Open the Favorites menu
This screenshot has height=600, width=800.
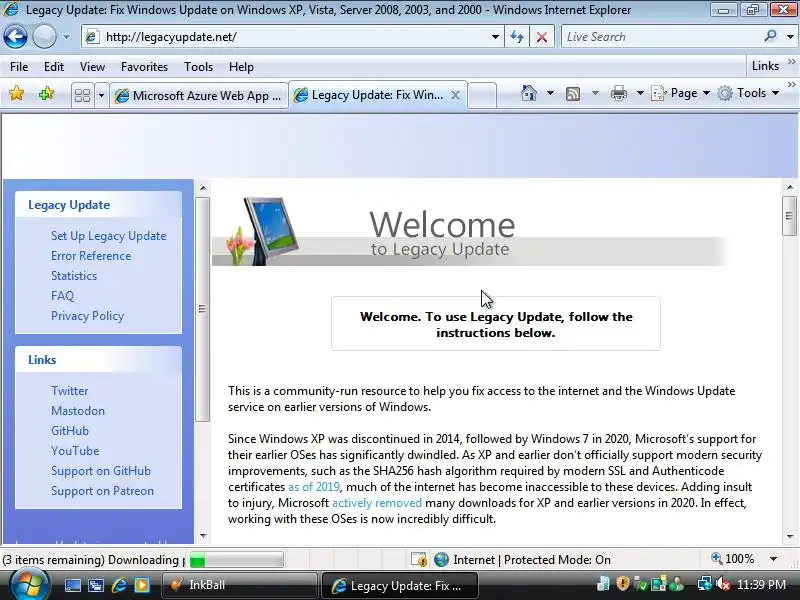pyautogui.click(x=144, y=67)
